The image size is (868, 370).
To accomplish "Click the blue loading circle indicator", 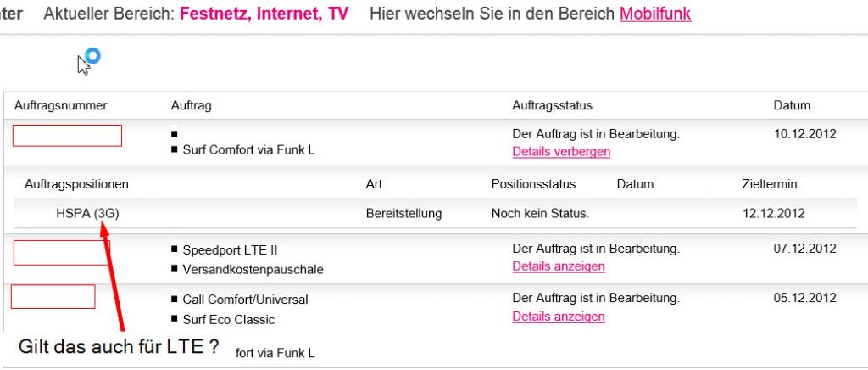I will point(93,55).
